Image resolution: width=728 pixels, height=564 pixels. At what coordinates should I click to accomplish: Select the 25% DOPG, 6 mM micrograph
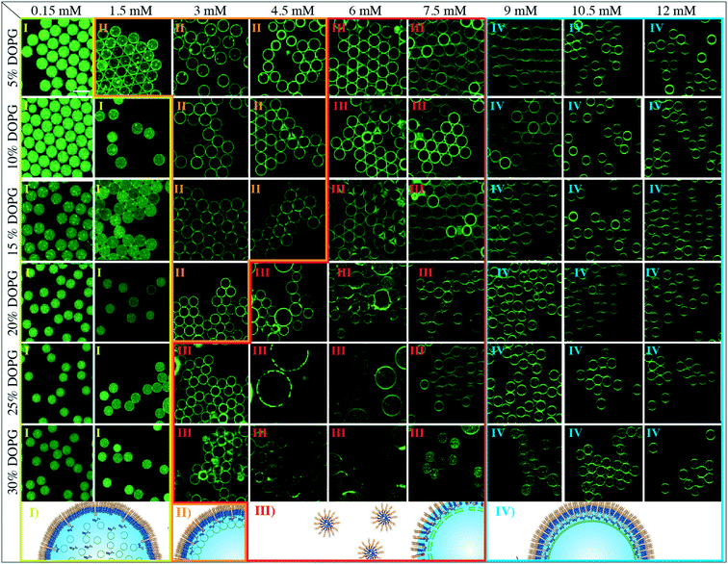(x=368, y=383)
